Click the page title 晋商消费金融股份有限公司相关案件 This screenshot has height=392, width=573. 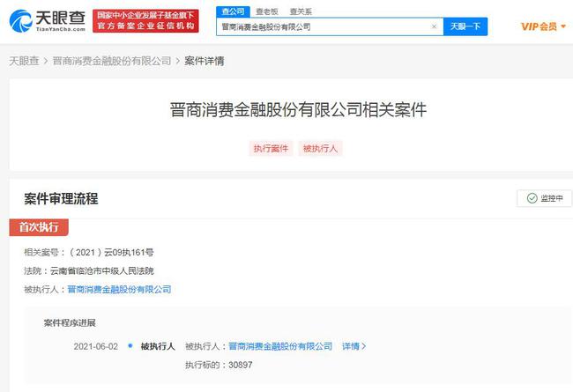coord(298,109)
